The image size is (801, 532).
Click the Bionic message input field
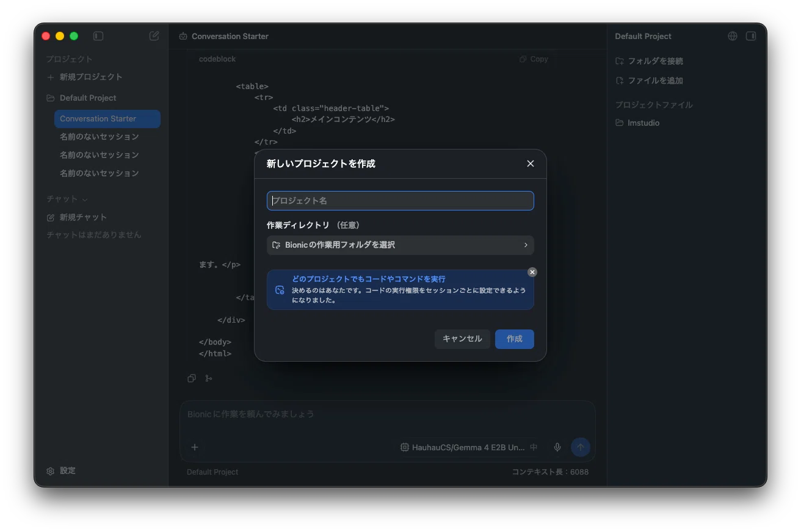387,414
